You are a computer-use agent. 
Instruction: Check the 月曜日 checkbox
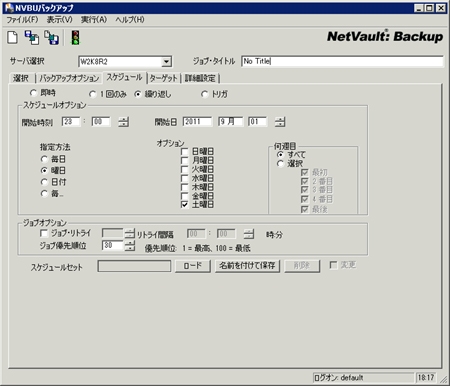point(184,161)
